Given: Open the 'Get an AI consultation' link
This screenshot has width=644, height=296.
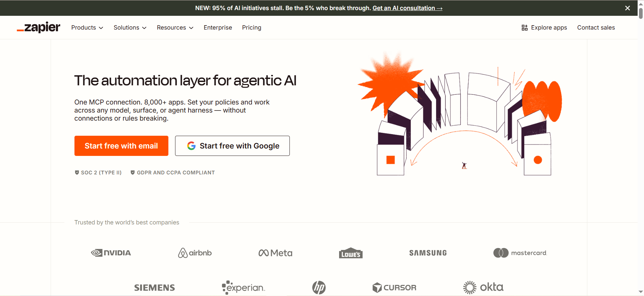Looking at the screenshot, I should (x=407, y=8).
